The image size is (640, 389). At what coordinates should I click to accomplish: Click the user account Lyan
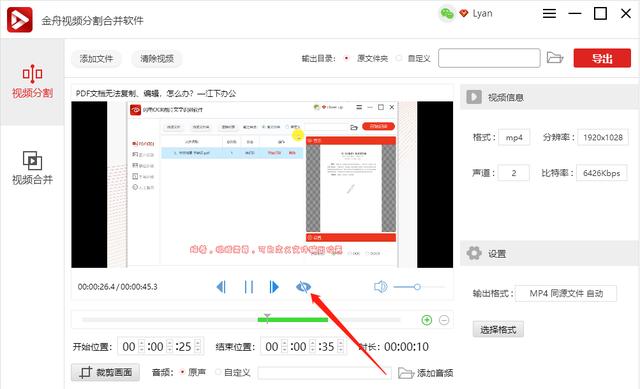pyautogui.click(x=482, y=13)
